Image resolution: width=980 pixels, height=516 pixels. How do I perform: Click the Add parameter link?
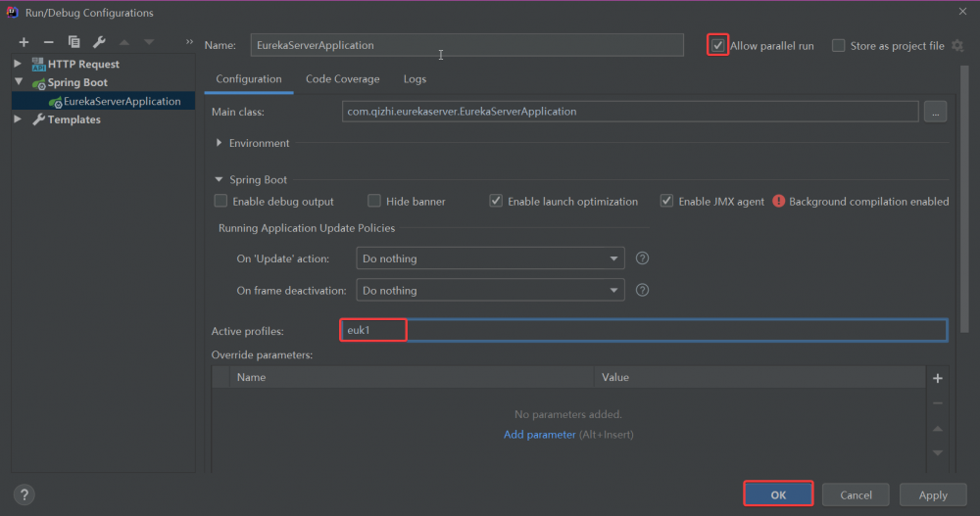click(x=539, y=435)
